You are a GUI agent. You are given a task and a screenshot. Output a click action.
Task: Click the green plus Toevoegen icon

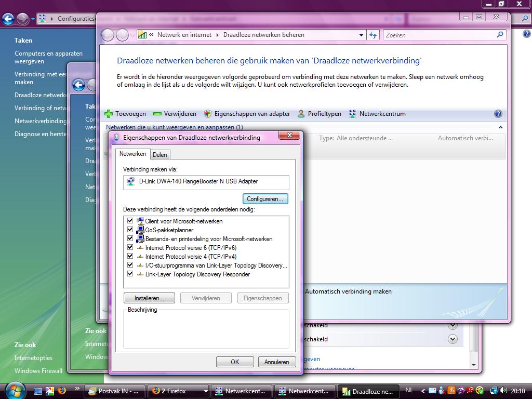[109, 114]
